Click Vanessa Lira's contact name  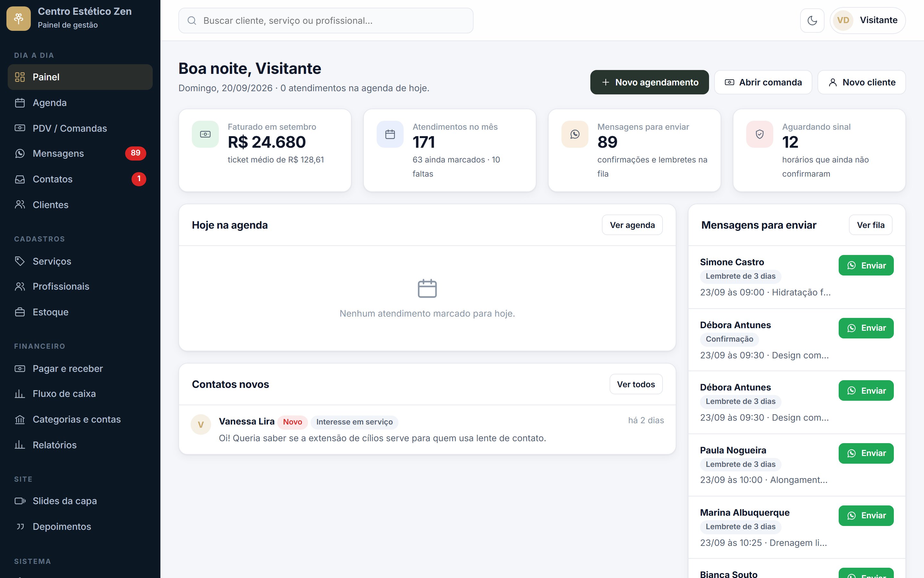247,421
